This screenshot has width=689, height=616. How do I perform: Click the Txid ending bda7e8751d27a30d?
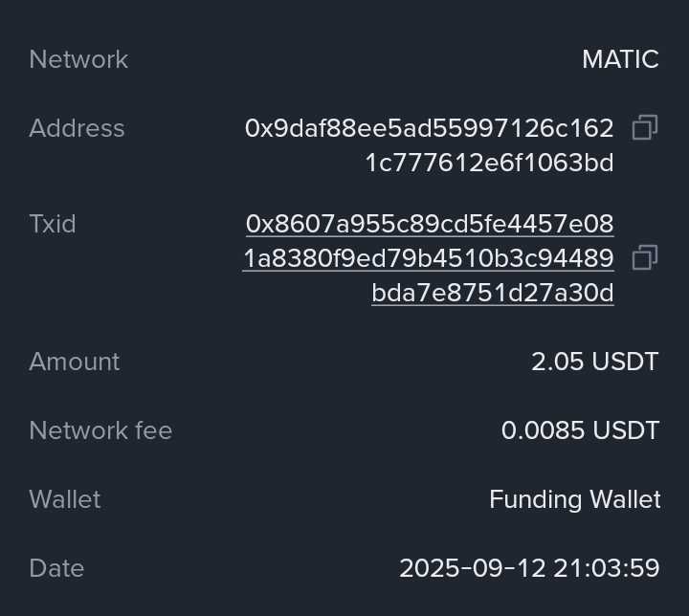[x=493, y=293]
